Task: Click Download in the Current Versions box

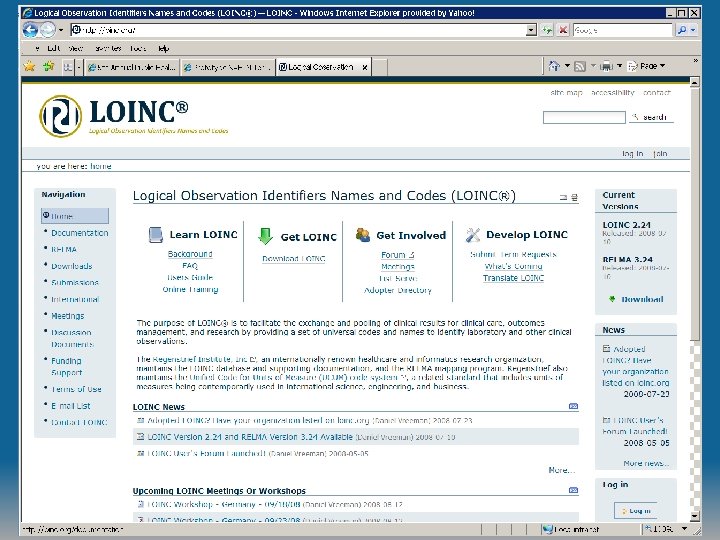Action: 642,299
